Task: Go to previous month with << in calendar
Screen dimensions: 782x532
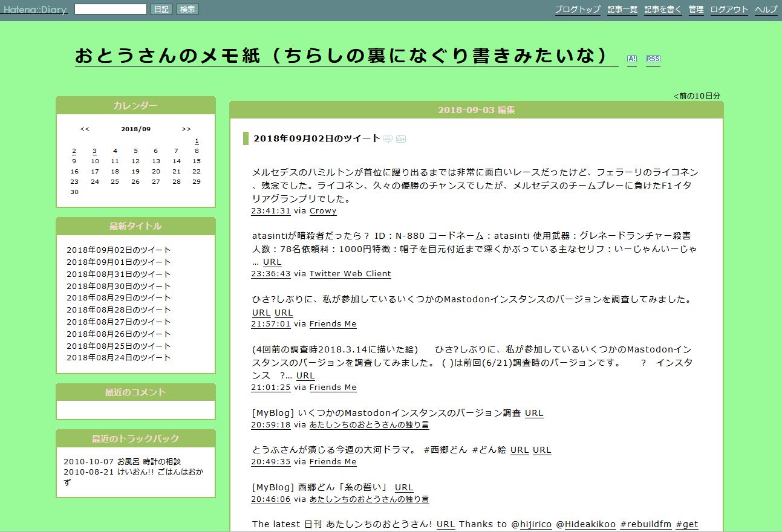Action: [85, 129]
